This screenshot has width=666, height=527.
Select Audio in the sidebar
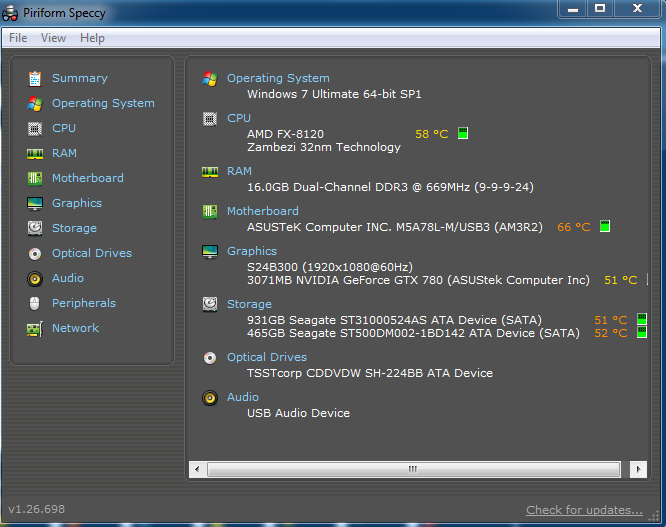point(68,279)
